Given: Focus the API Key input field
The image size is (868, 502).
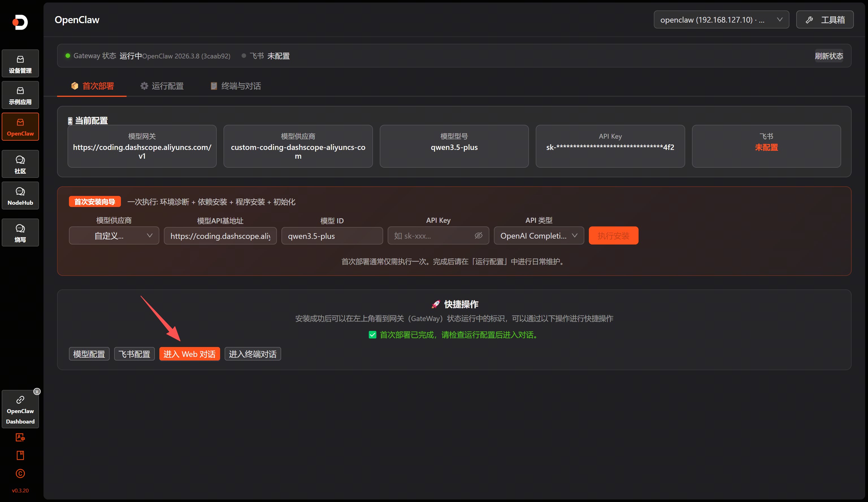Looking at the screenshot, I should coord(438,236).
